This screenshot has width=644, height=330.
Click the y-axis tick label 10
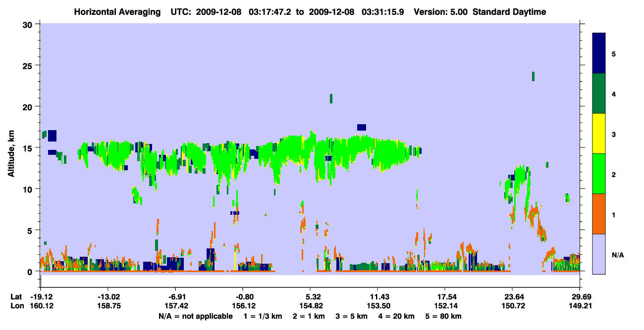coord(29,189)
